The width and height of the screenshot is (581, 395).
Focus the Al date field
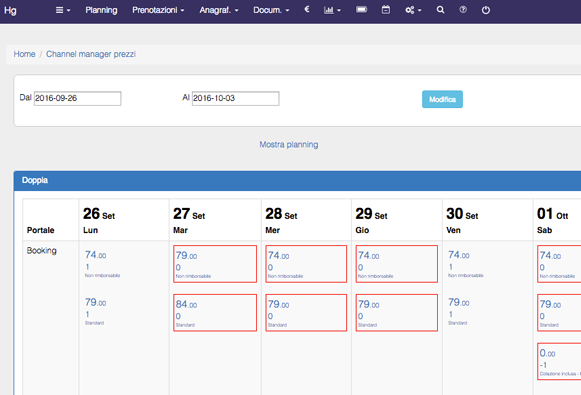pyautogui.click(x=235, y=98)
